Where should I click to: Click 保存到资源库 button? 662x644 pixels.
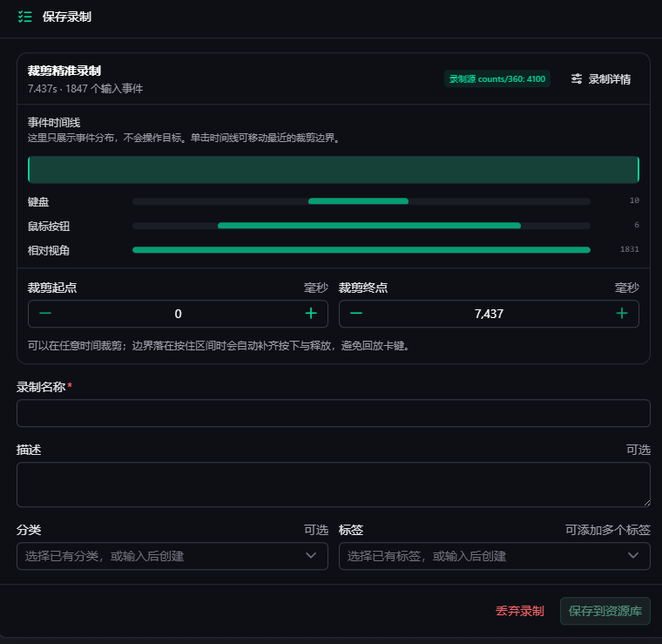(x=605, y=611)
